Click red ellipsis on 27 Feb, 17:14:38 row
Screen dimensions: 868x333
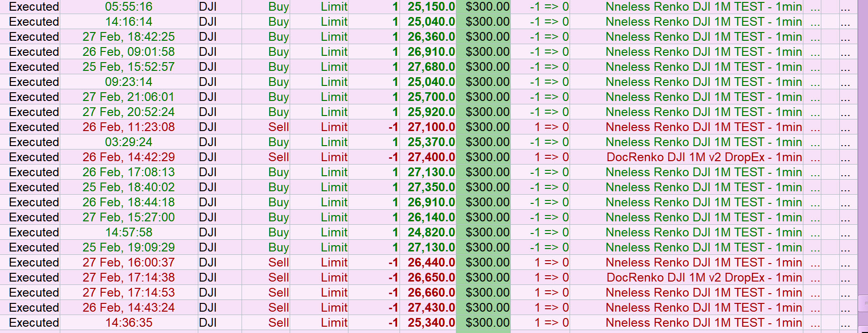pyautogui.click(x=815, y=279)
